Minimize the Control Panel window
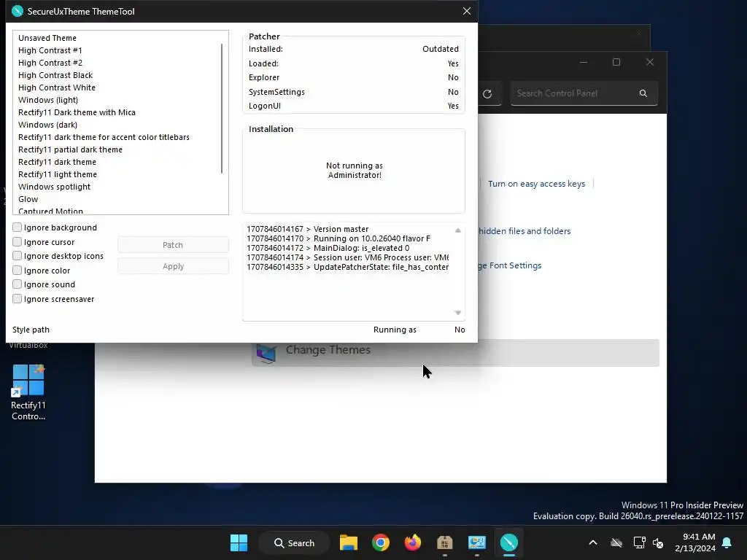 (584, 62)
